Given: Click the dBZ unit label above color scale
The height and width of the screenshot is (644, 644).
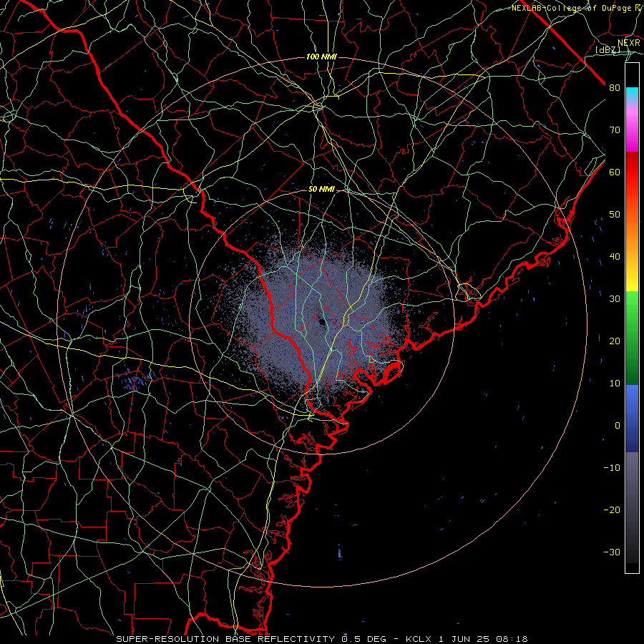Looking at the screenshot, I should click(x=608, y=50).
